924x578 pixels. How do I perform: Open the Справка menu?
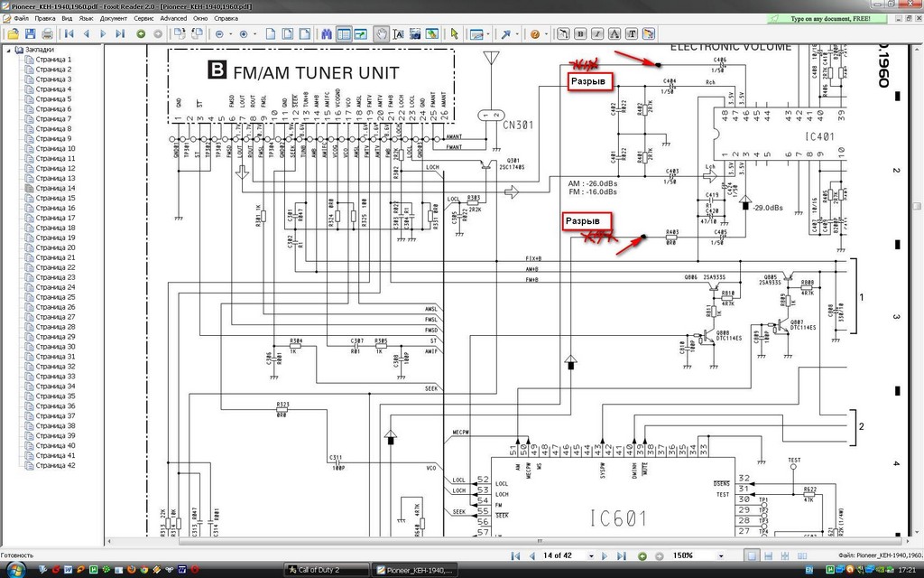click(x=226, y=18)
